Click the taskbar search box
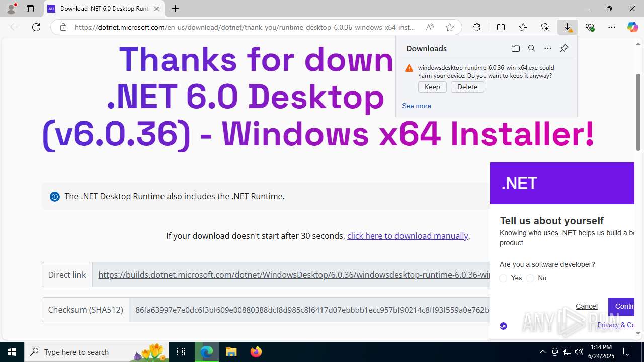 click(97, 352)
